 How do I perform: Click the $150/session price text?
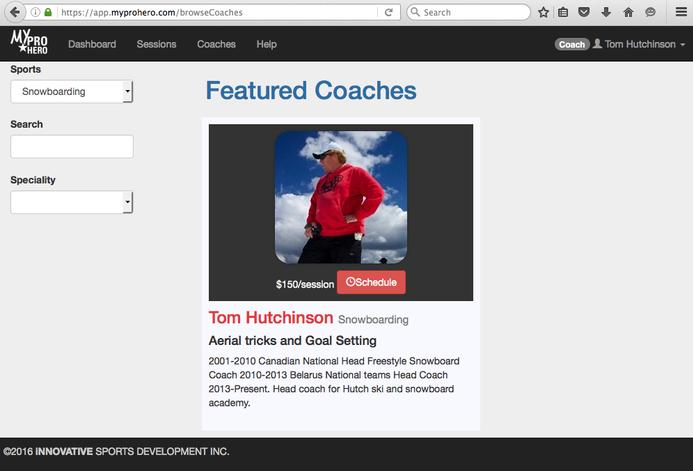tap(305, 284)
